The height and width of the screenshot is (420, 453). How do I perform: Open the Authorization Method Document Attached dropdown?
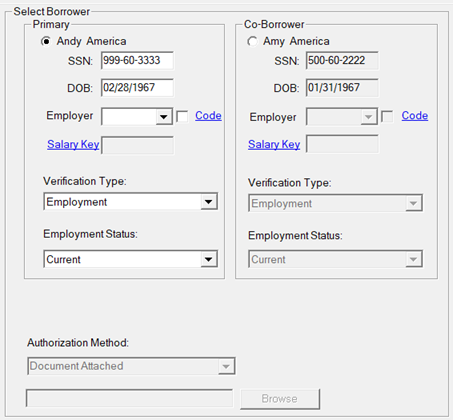click(x=131, y=366)
